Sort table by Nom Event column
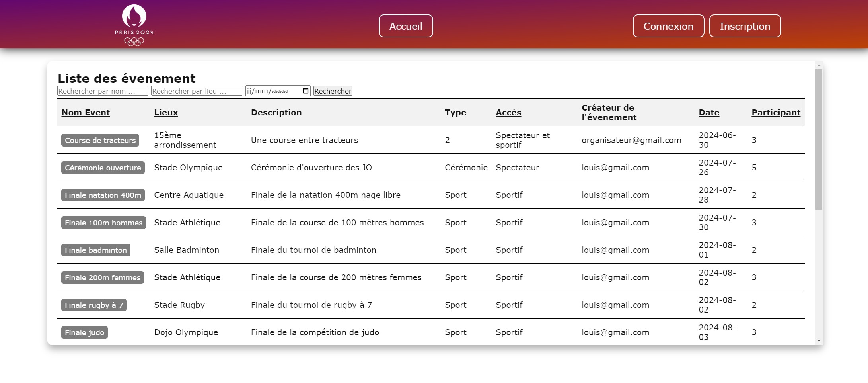Image resolution: width=868 pixels, height=383 pixels. [x=86, y=113]
